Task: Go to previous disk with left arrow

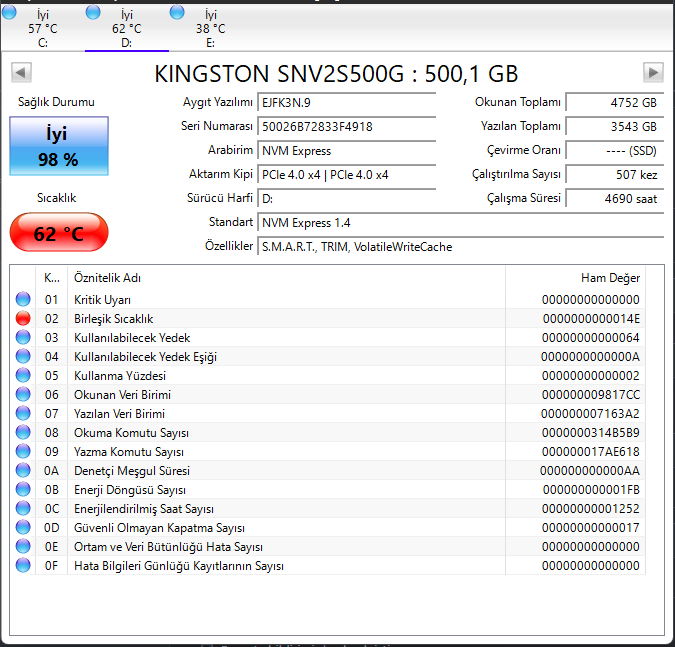Action: pyautogui.click(x=21, y=72)
